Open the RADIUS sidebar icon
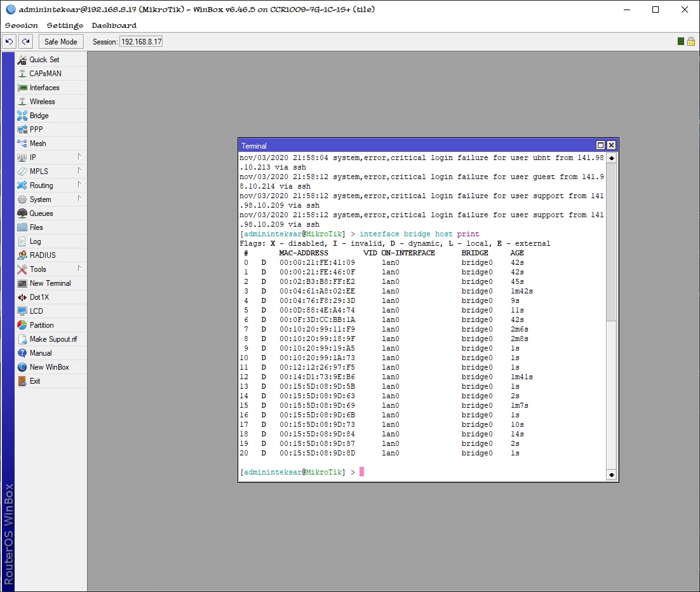The height and width of the screenshot is (592, 700). 22,255
